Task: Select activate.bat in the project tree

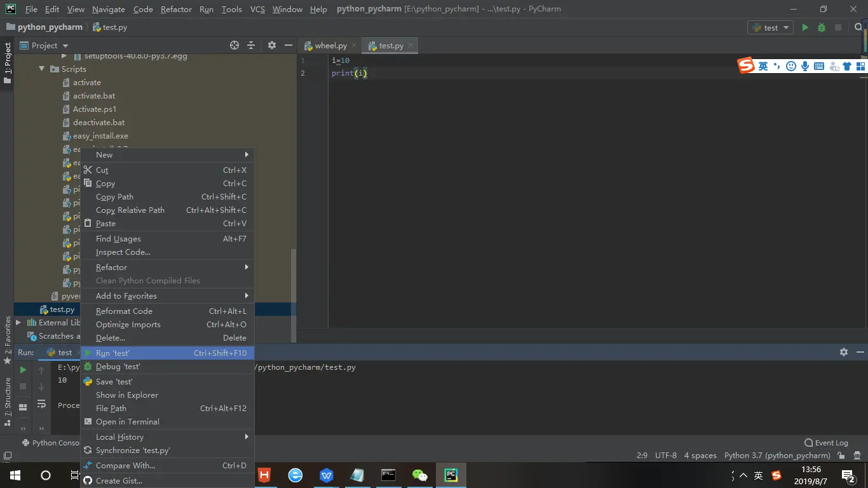Action: click(94, 95)
